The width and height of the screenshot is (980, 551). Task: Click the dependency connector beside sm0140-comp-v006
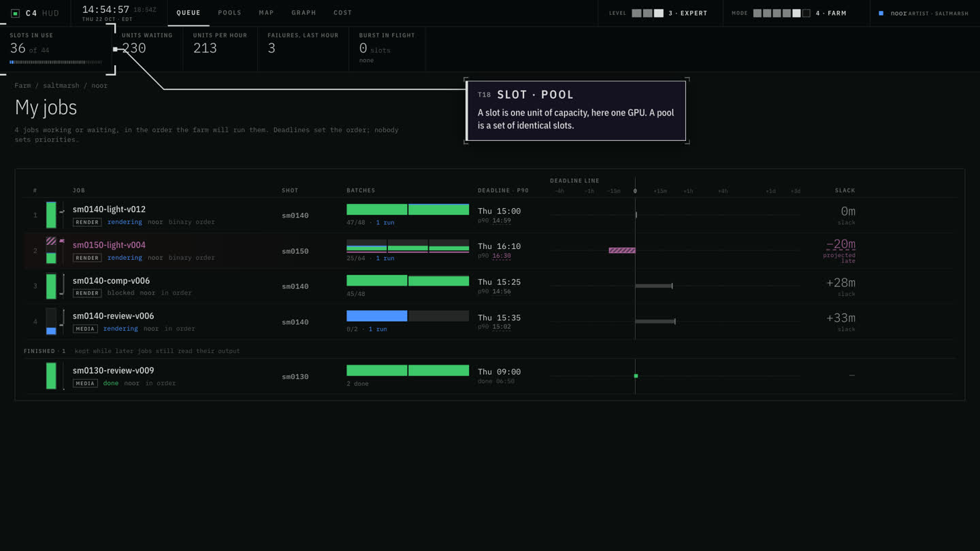(63, 285)
